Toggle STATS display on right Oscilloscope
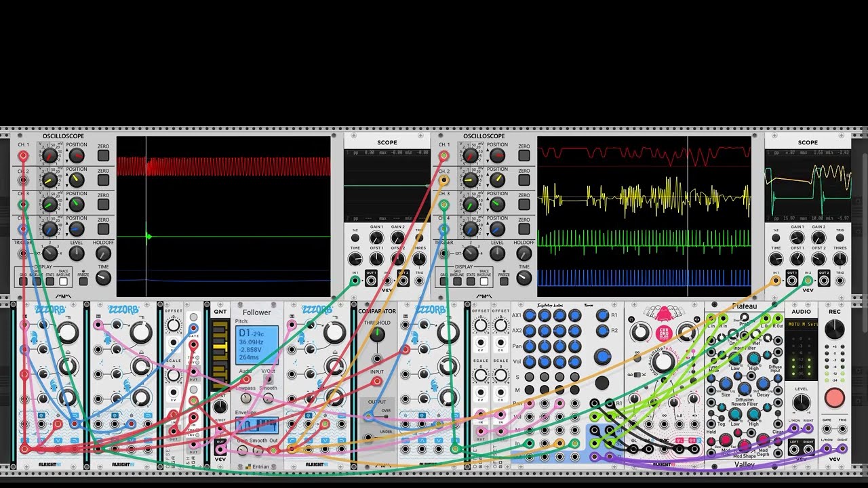Viewport: 868px width, 488px height. click(470, 280)
